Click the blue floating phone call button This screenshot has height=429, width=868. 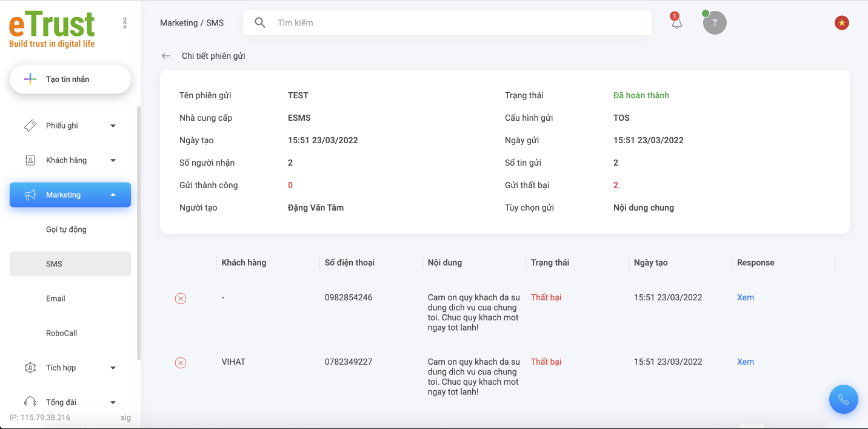coord(843,399)
